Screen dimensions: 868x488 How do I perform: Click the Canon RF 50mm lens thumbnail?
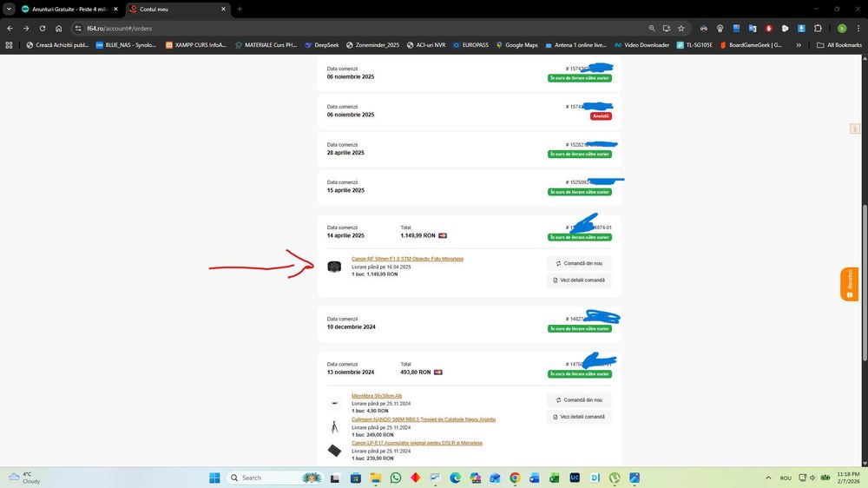coord(334,267)
